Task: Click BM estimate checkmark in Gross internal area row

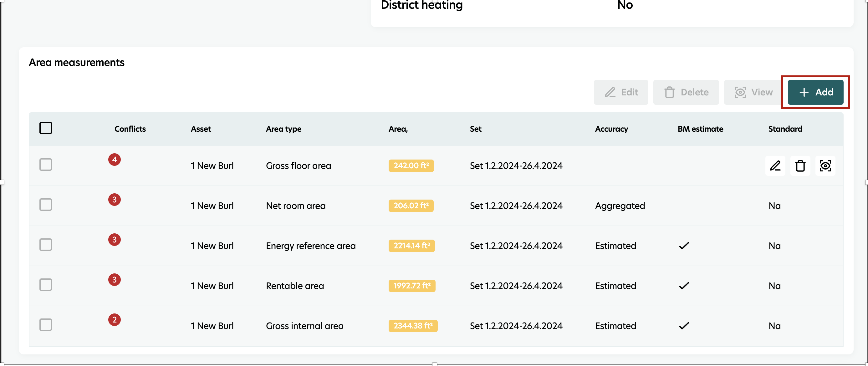Action: 684,326
